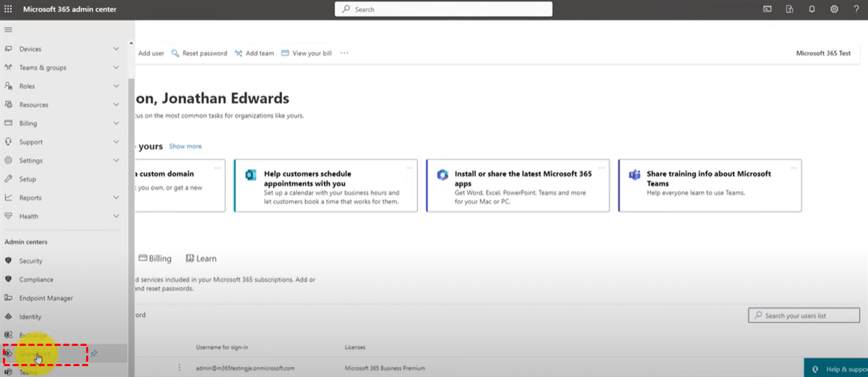Click the Endpoint Manager icon
Screen dimensions: 868x377
pyautogui.click(x=9, y=298)
